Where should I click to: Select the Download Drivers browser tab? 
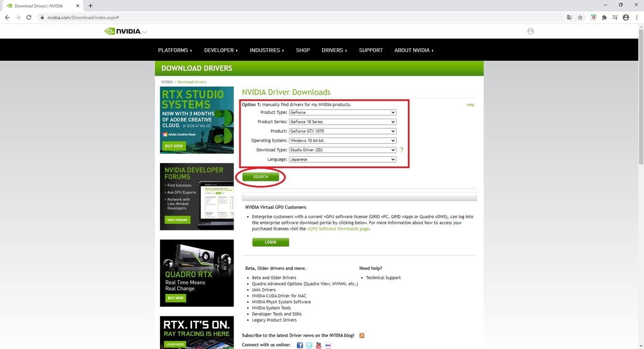coord(43,5)
